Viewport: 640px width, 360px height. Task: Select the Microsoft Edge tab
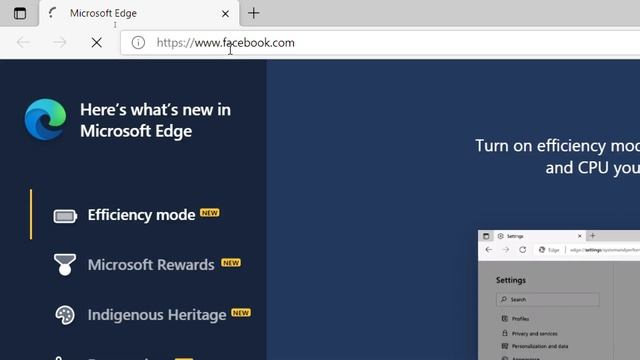pyautogui.click(x=139, y=13)
